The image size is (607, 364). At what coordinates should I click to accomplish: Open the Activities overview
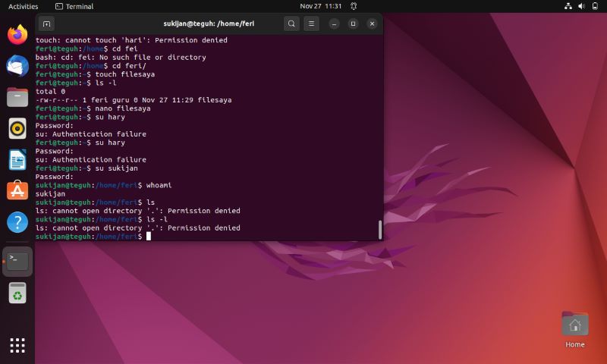(x=24, y=6)
